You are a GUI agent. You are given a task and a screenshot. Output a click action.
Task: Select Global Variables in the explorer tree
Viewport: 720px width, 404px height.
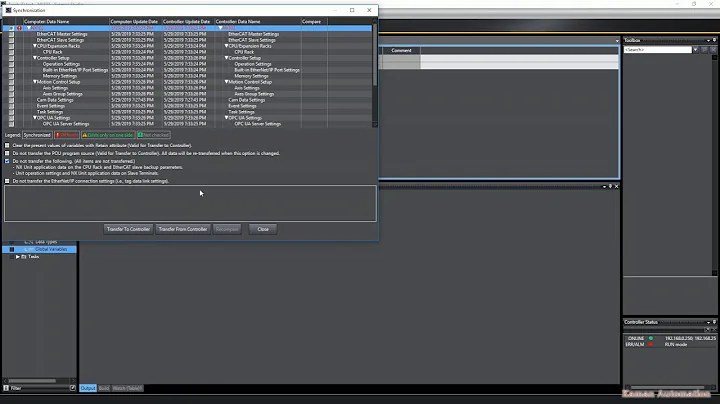tap(51, 249)
